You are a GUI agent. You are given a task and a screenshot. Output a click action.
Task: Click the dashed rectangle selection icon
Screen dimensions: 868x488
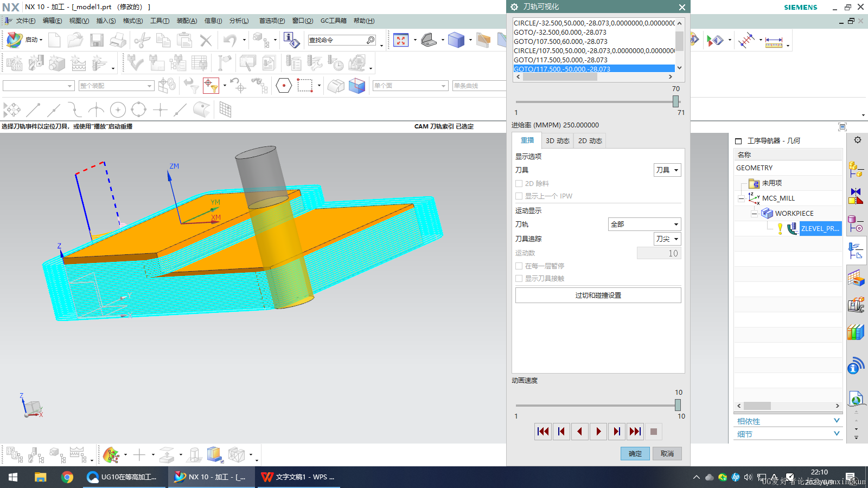(x=305, y=86)
